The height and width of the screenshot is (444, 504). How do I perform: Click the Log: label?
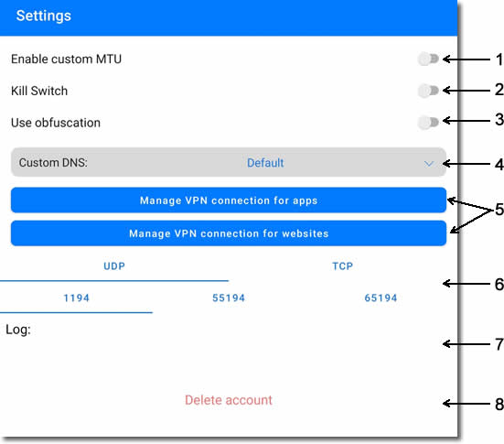pos(18,330)
